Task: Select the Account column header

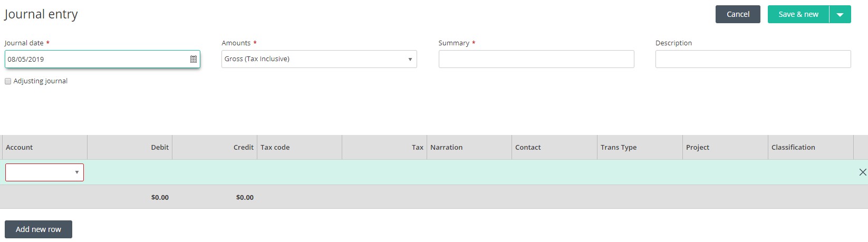Action: click(20, 148)
